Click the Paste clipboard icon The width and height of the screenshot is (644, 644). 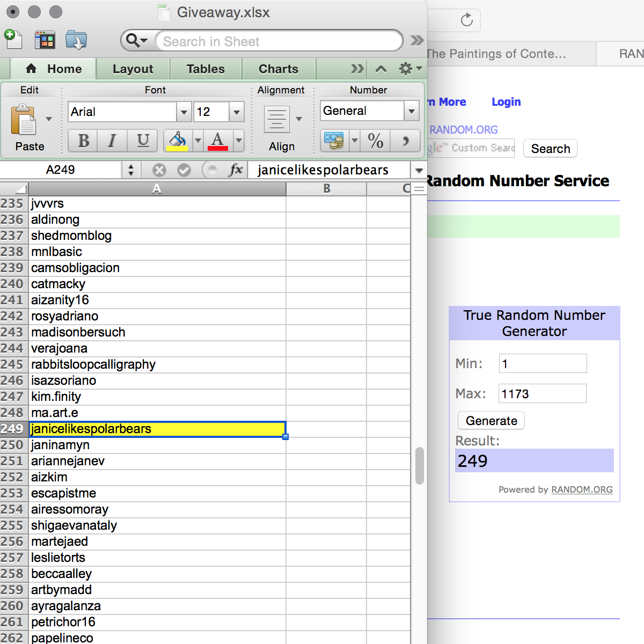[x=23, y=119]
